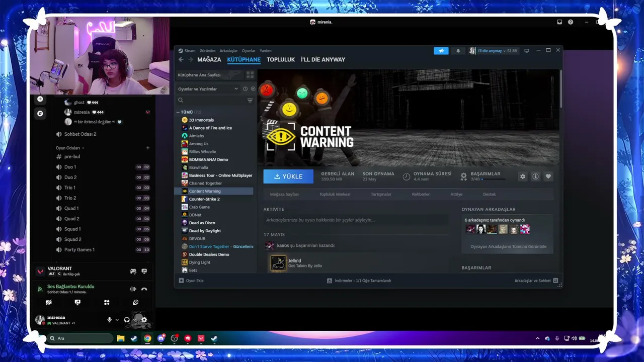This screenshot has height=362, width=644.
Task: Open the pre-bul text channel
Action: (103, 157)
